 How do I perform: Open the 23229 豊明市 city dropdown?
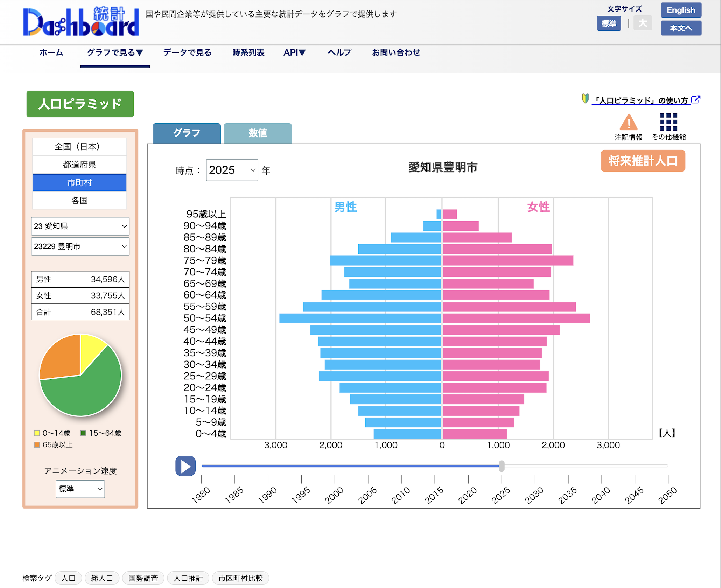pyautogui.click(x=80, y=246)
